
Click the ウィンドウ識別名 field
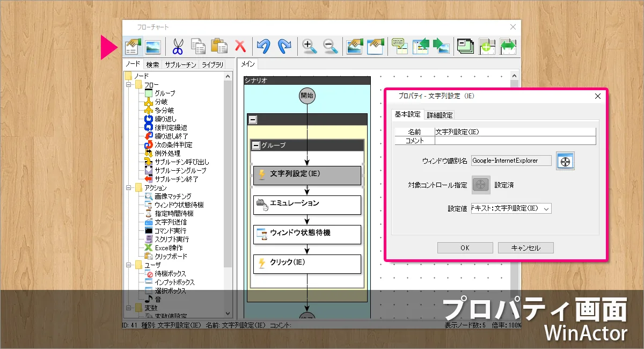pyautogui.click(x=511, y=161)
